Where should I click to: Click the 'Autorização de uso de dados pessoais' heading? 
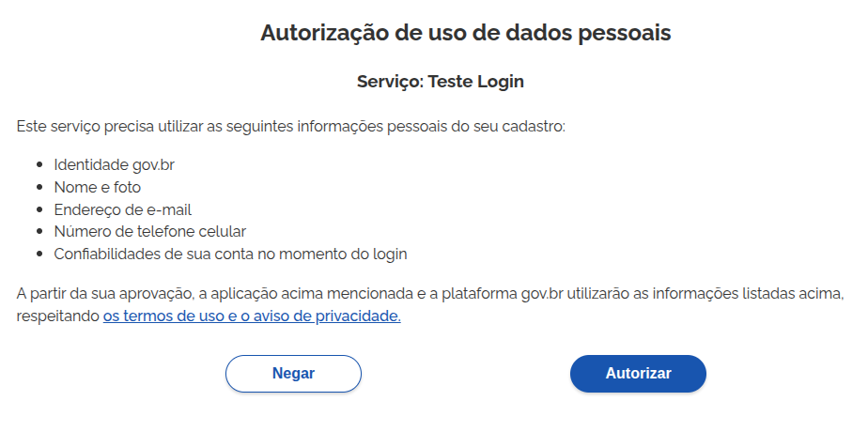click(465, 34)
